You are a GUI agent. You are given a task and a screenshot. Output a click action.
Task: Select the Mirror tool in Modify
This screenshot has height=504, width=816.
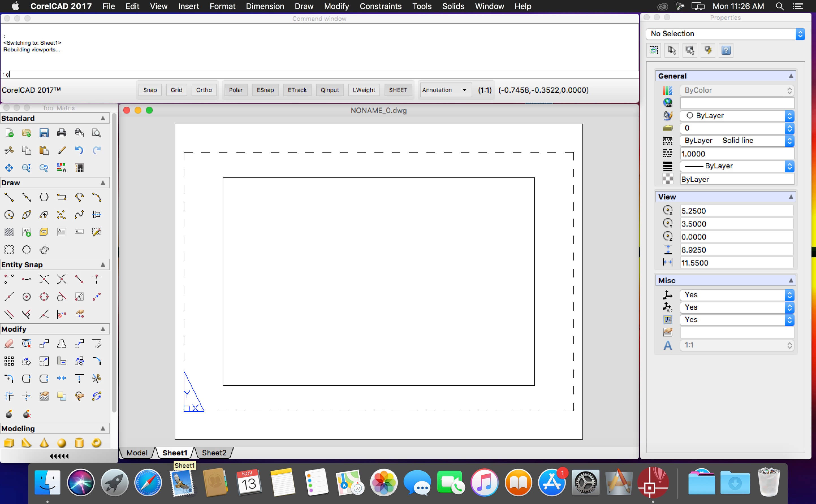point(61,344)
